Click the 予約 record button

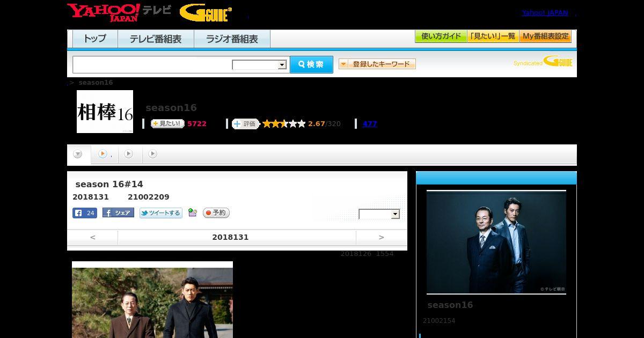216,213
